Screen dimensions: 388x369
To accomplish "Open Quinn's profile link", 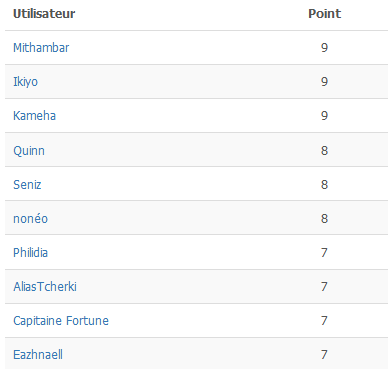I will pyautogui.click(x=29, y=151).
